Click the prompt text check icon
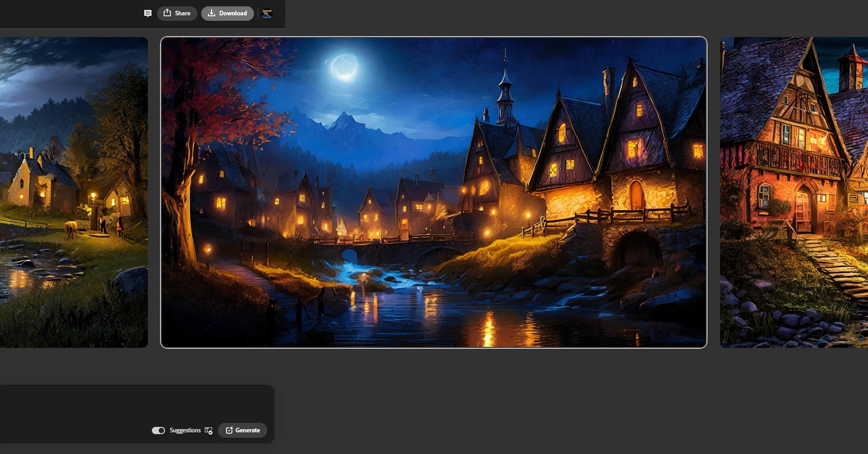 point(208,431)
